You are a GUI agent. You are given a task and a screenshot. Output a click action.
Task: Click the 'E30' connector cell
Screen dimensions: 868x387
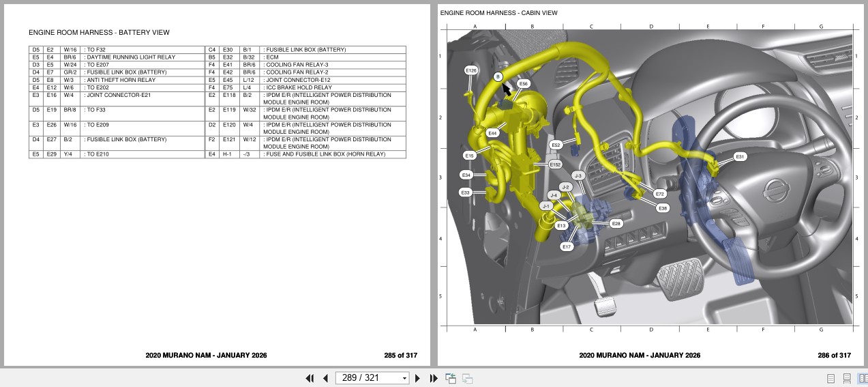(228, 50)
